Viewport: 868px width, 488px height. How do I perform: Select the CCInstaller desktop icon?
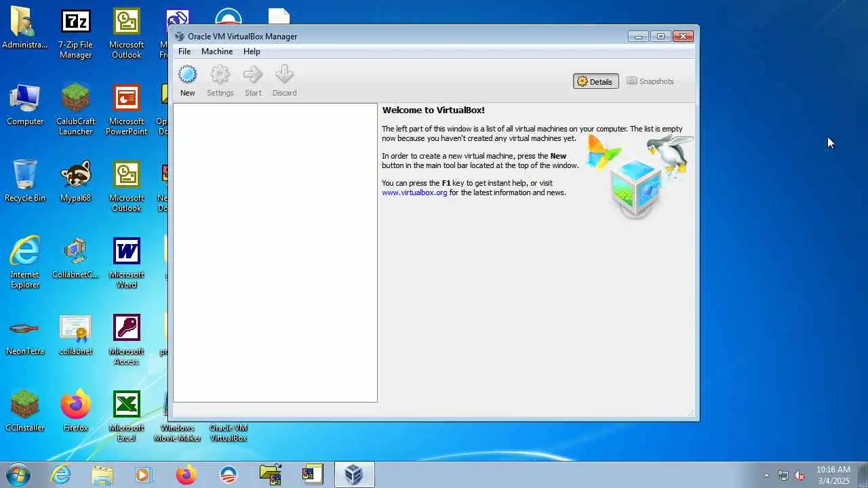coord(25,411)
